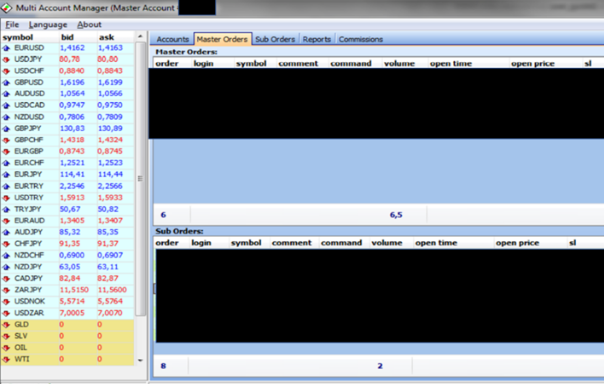
Task: Click the down-arrow icon next to GBPCHF
Action: click(6, 140)
